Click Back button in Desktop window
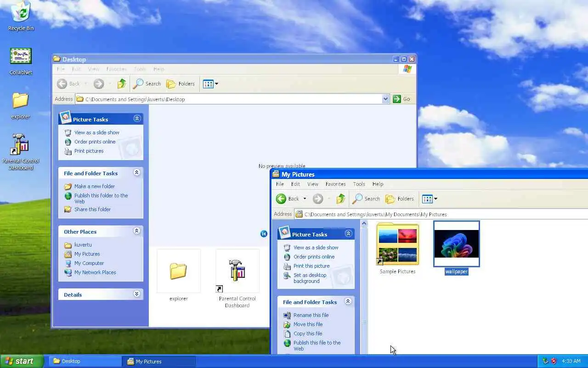Image resolution: width=588 pixels, height=368 pixels. pos(68,84)
